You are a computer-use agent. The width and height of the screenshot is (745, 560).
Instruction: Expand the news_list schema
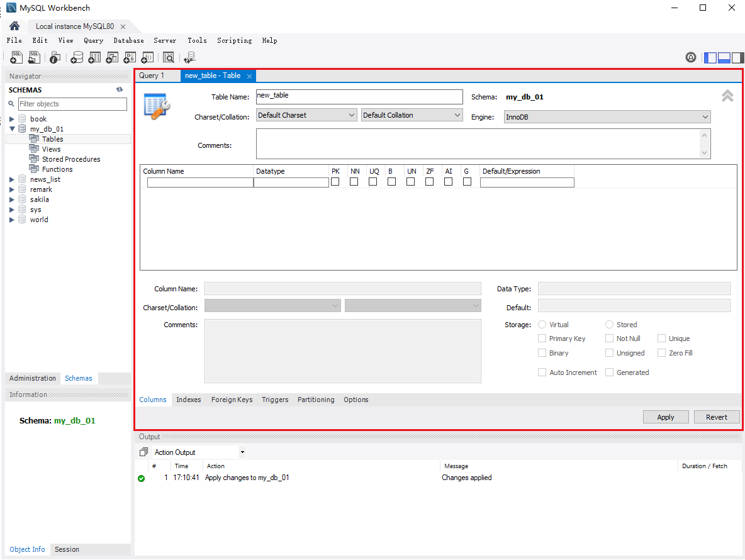tap(12, 179)
